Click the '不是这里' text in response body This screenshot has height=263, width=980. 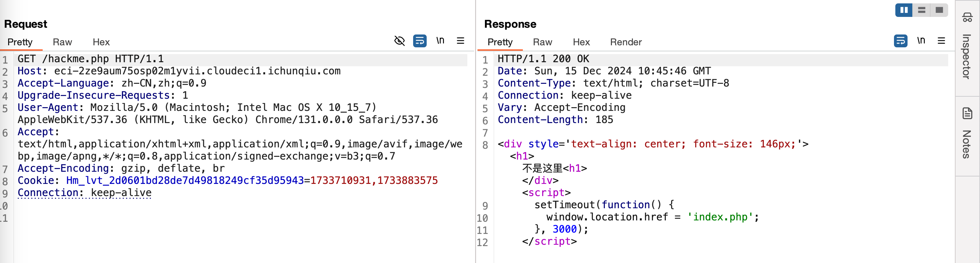542,168
